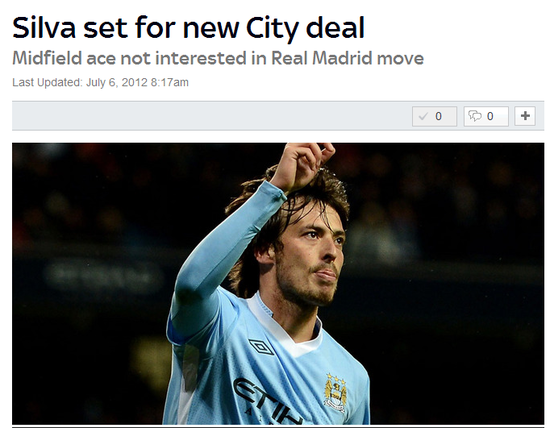This screenshot has width=550, height=428.
Task: Click the 'Last Updated: July 6, 2012' timestamp
Action: coord(80,82)
